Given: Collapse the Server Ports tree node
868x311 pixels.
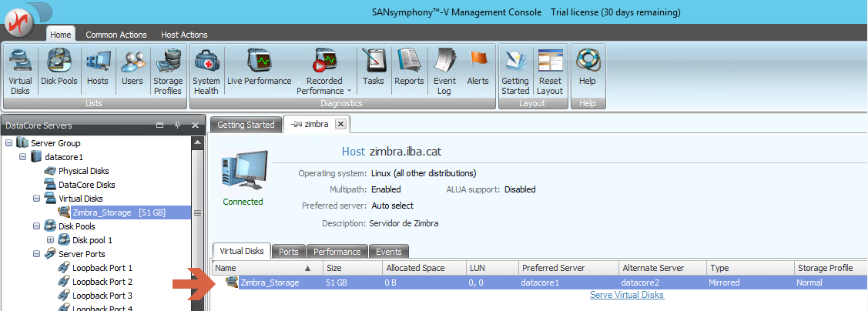Looking at the screenshot, I should click(x=36, y=254).
